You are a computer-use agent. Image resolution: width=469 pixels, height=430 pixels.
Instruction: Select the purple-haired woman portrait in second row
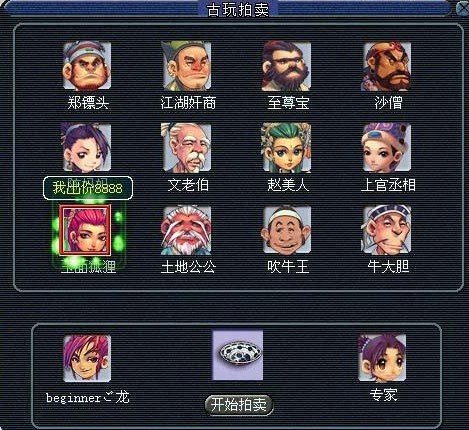click(x=87, y=147)
